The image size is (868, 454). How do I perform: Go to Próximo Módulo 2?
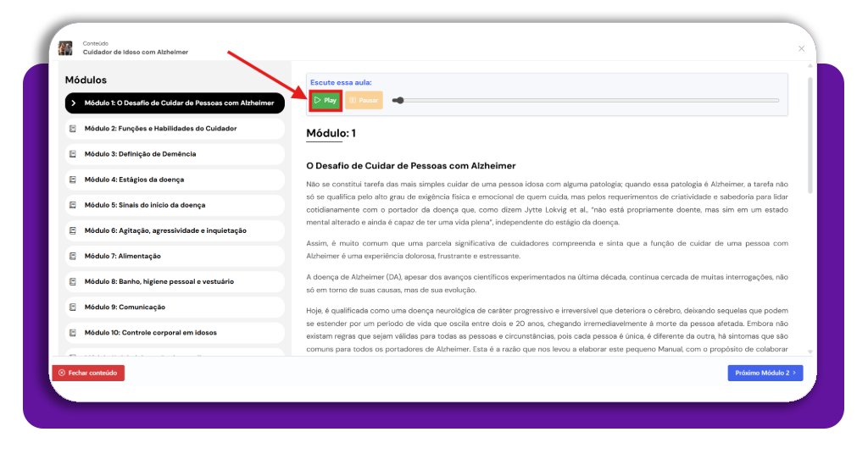tap(765, 373)
